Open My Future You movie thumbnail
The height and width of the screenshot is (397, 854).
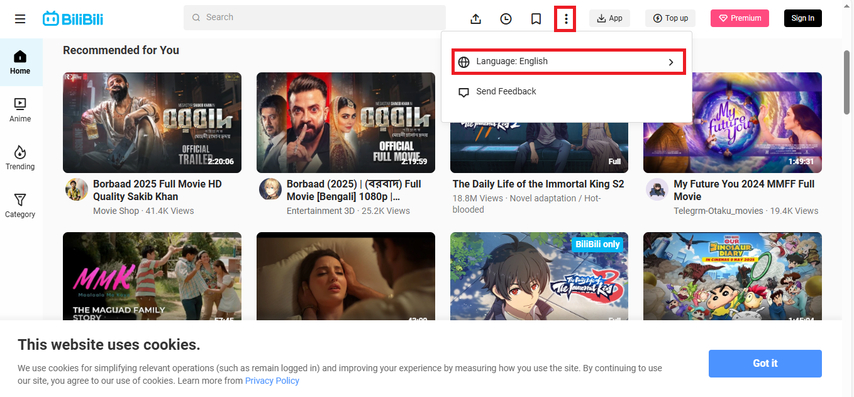(x=733, y=123)
